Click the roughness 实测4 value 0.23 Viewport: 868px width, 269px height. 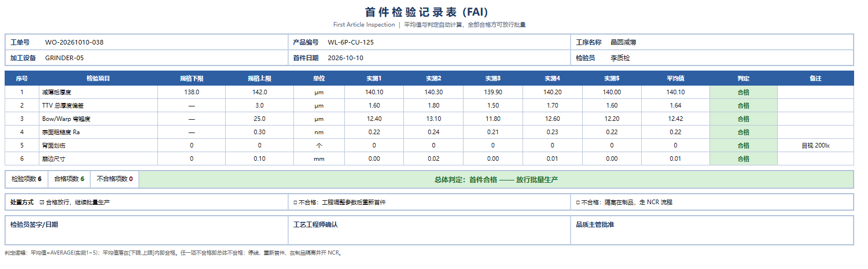(x=553, y=132)
